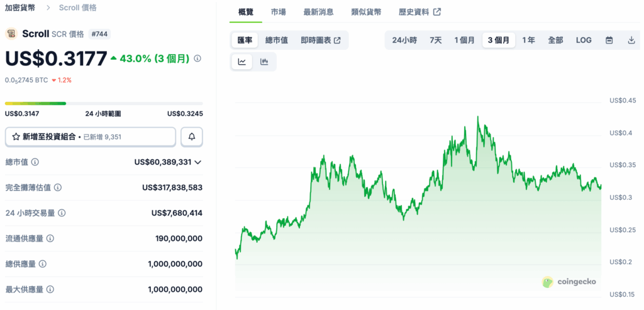644x310 pixels.
Task: Toggle LOG scale on chart
Action: pos(584,40)
